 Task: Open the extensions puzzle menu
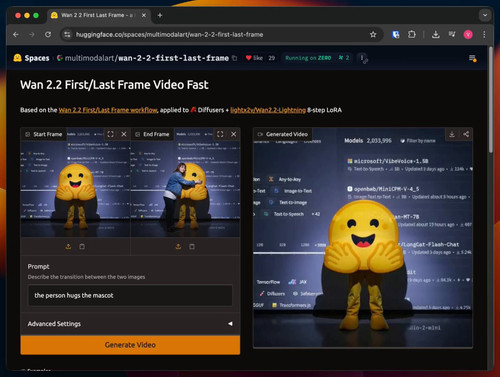pos(412,34)
